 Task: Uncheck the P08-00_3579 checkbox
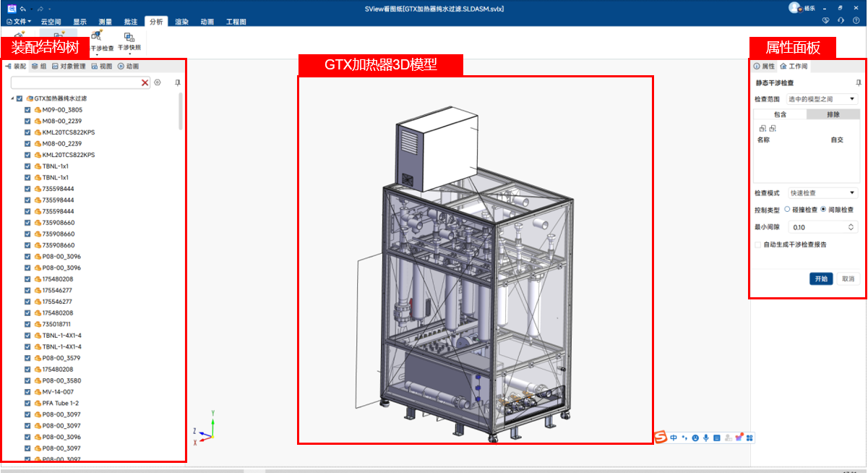pos(27,358)
